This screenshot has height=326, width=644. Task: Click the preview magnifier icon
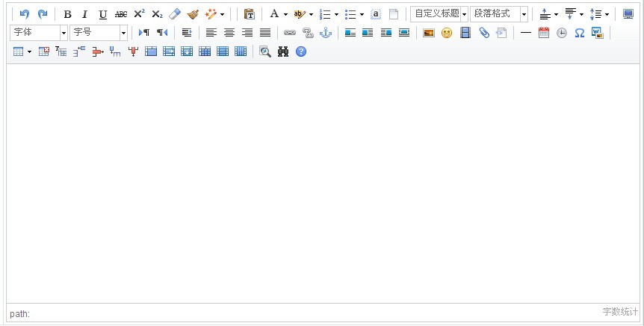[x=265, y=51]
